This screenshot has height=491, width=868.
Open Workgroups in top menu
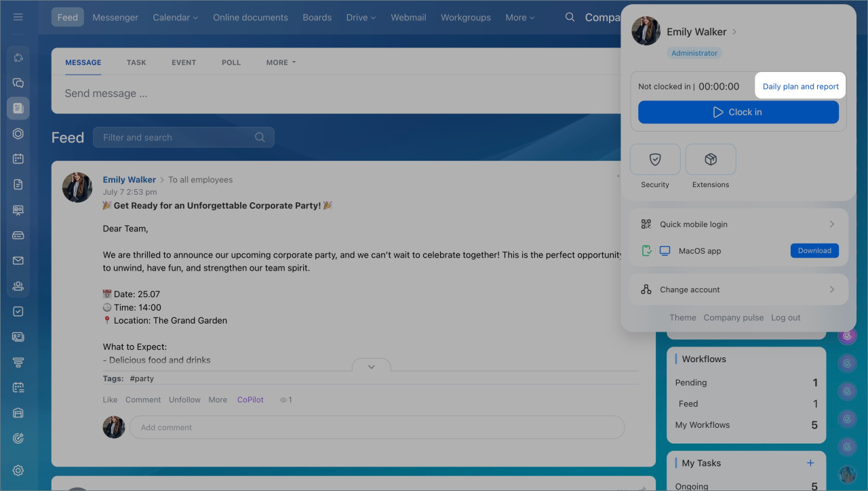(x=465, y=18)
